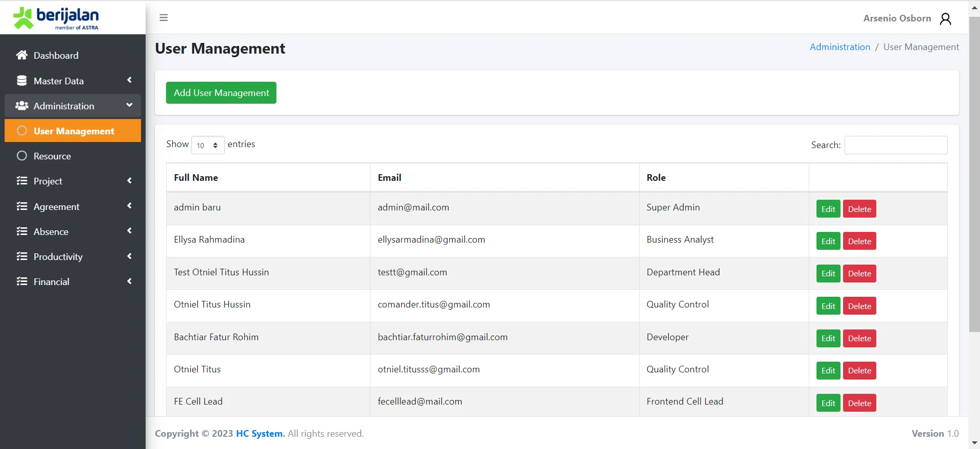Expand the Absence menu arrow
980x449 pixels.
[x=129, y=231]
